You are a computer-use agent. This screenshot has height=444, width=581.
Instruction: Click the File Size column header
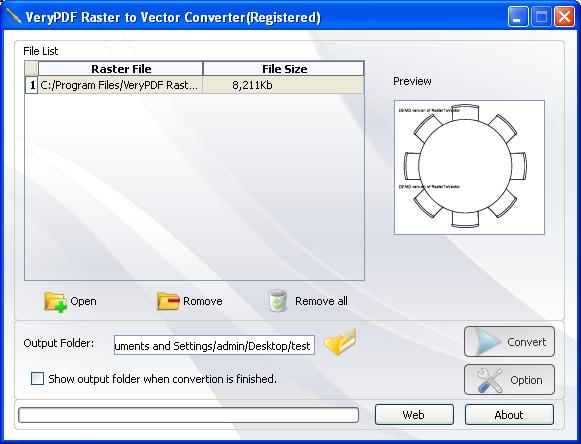tap(284, 69)
